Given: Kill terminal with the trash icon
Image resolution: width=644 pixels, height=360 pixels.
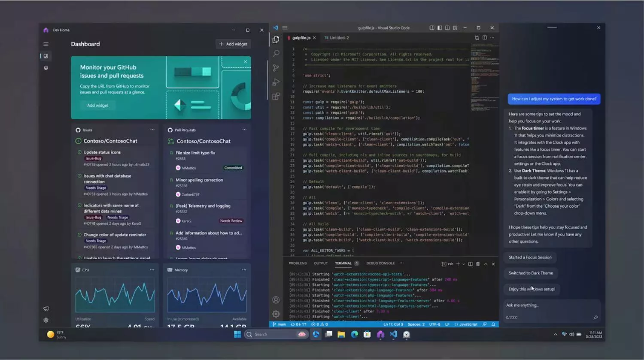Looking at the screenshot, I should coord(478,264).
